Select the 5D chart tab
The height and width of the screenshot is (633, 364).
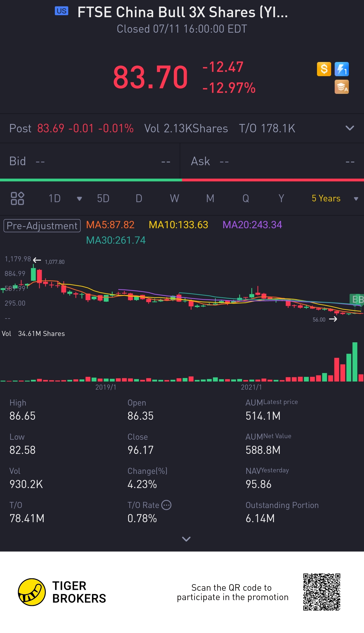tap(103, 198)
